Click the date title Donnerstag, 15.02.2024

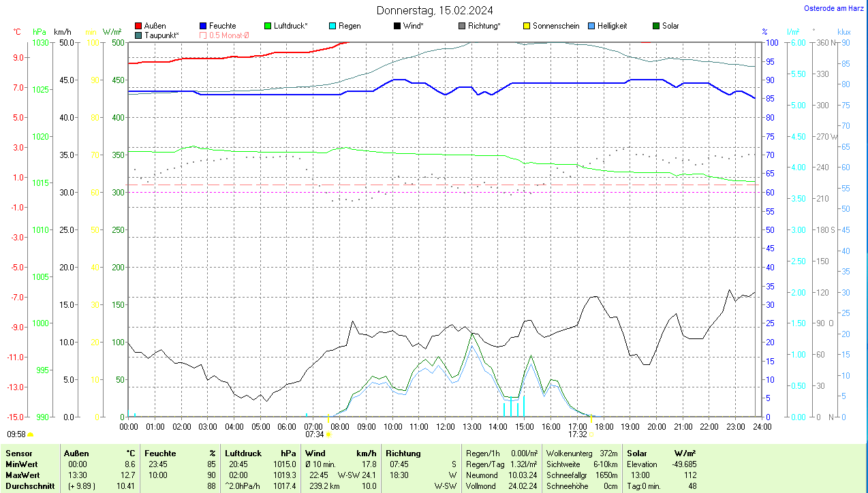click(436, 10)
